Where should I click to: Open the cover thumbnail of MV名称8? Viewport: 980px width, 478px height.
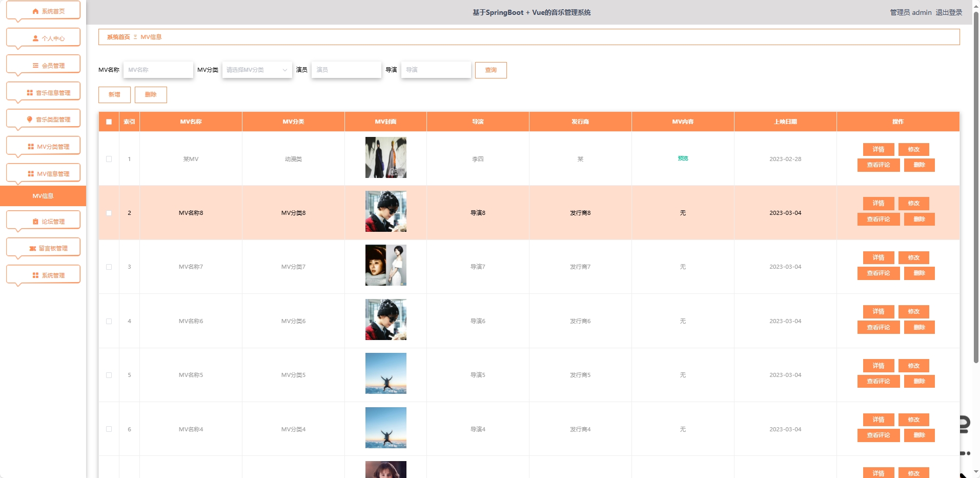[386, 211]
